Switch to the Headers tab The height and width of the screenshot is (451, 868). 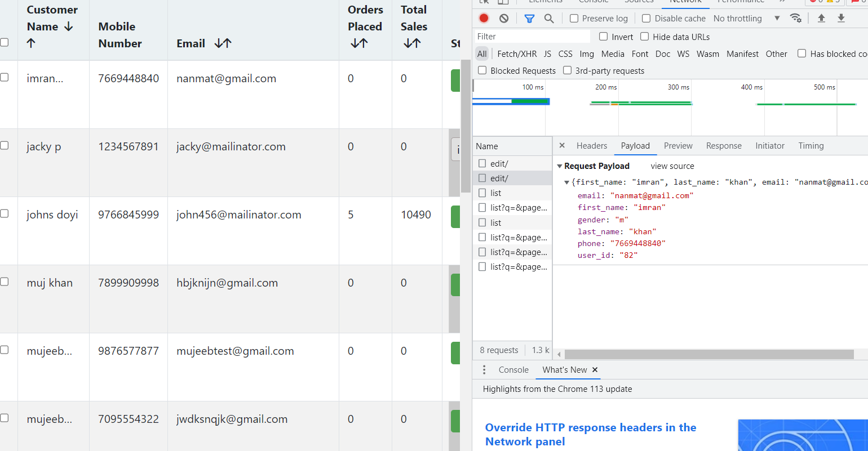(x=592, y=146)
